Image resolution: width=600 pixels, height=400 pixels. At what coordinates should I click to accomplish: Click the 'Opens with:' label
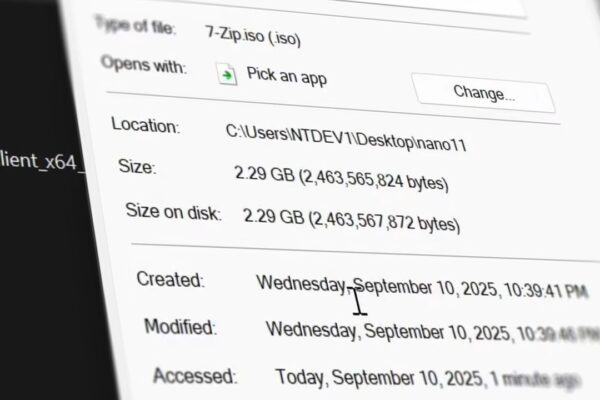(x=144, y=64)
